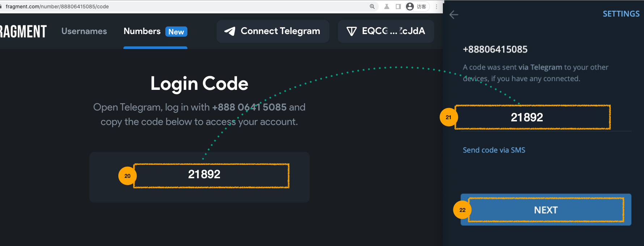Image resolution: width=644 pixels, height=246 pixels.
Task: Click the blue New badge
Action: [176, 32]
